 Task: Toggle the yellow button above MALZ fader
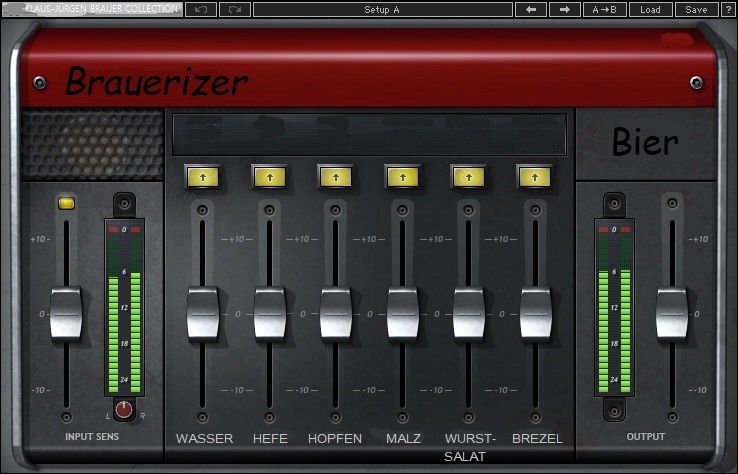coord(402,176)
